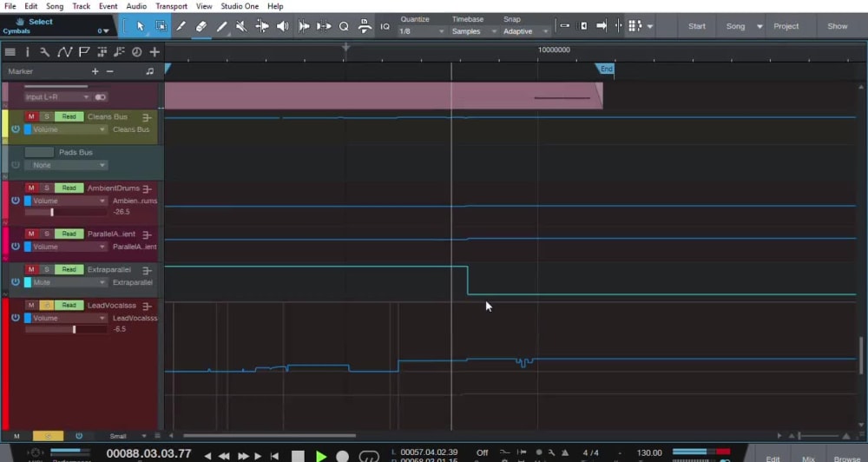Click the Quantize Q icon
This screenshot has width=868, height=462.
pos(344,26)
